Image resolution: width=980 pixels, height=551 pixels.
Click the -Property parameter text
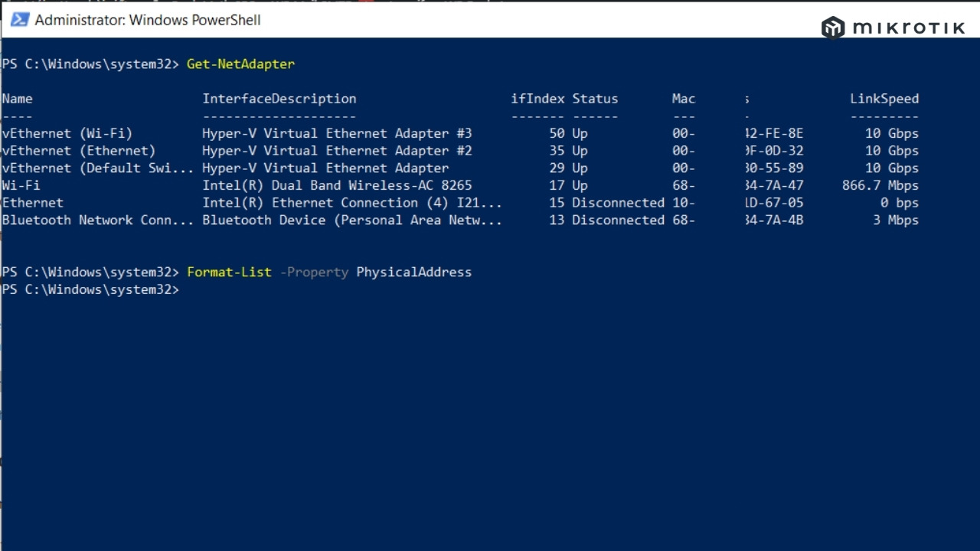coord(314,272)
